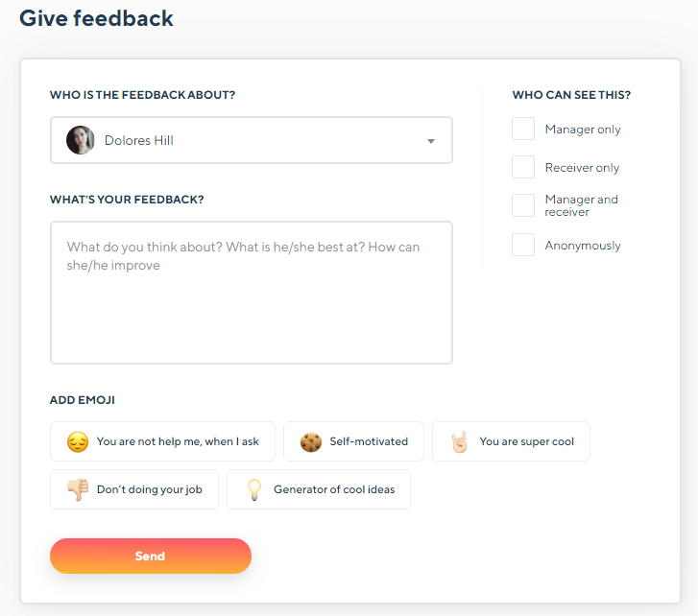This screenshot has width=698, height=616.
Task: Click Dolores Hill's avatar photo
Action: pos(80,140)
